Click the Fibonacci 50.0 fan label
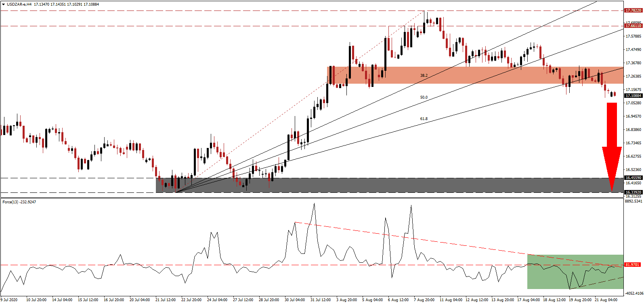The height and width of the screenshot is (304, 644). pos(424,97)
